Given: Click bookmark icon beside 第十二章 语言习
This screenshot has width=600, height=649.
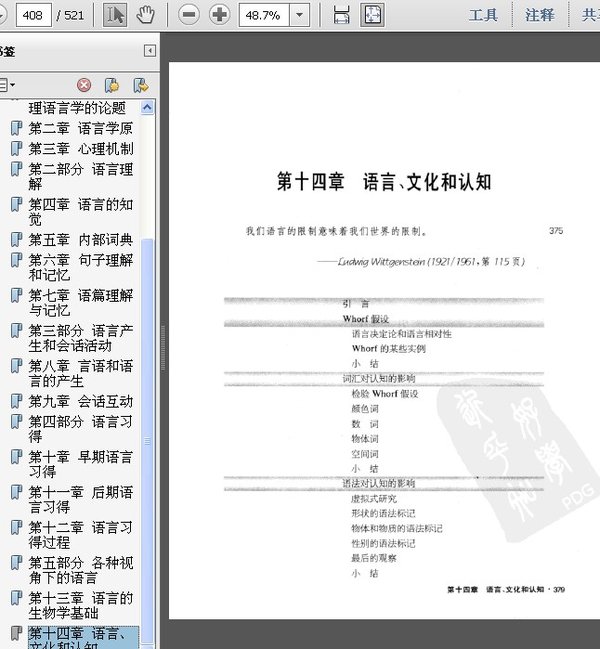Looking at the screenshot, I should 16,527.
